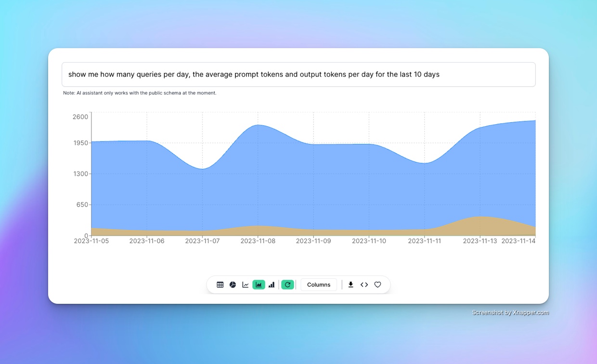
Task: Favorite this query with the heart icon
Action: click(x=377, y=285)
